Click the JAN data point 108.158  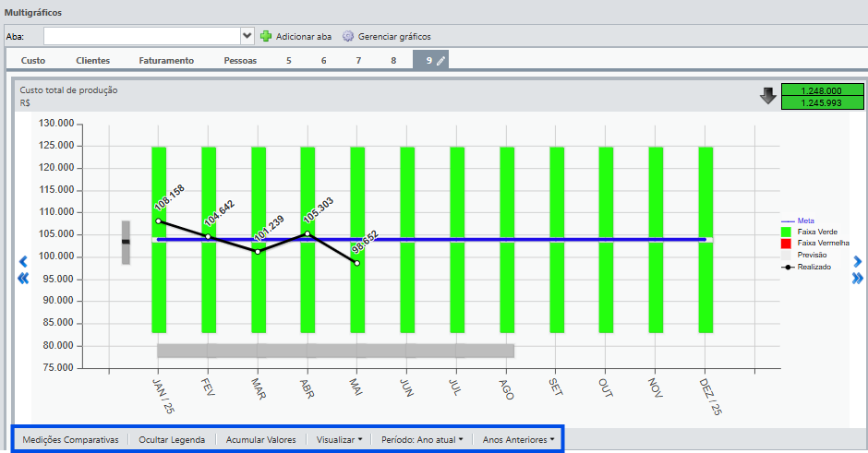pos(158,221)
